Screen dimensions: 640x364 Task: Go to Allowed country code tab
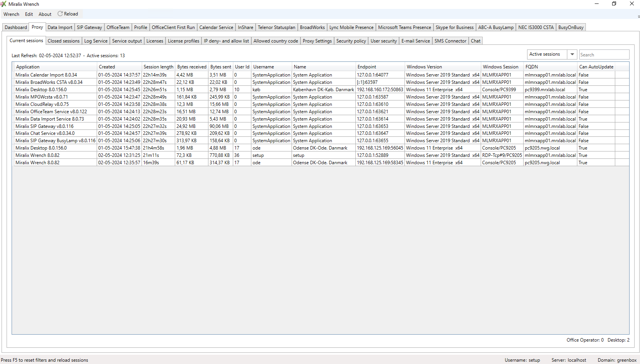(x=276, y=41)
